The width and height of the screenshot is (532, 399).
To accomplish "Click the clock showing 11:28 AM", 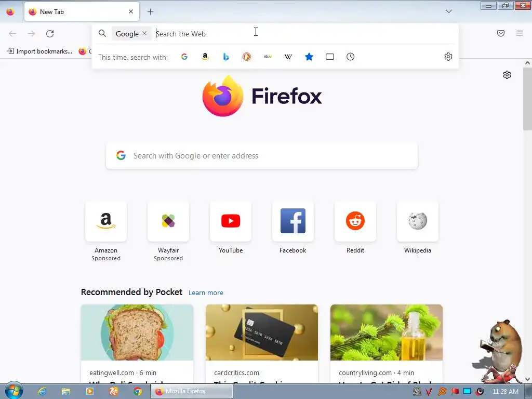I will pyautogui.click(x=505, y=392).
